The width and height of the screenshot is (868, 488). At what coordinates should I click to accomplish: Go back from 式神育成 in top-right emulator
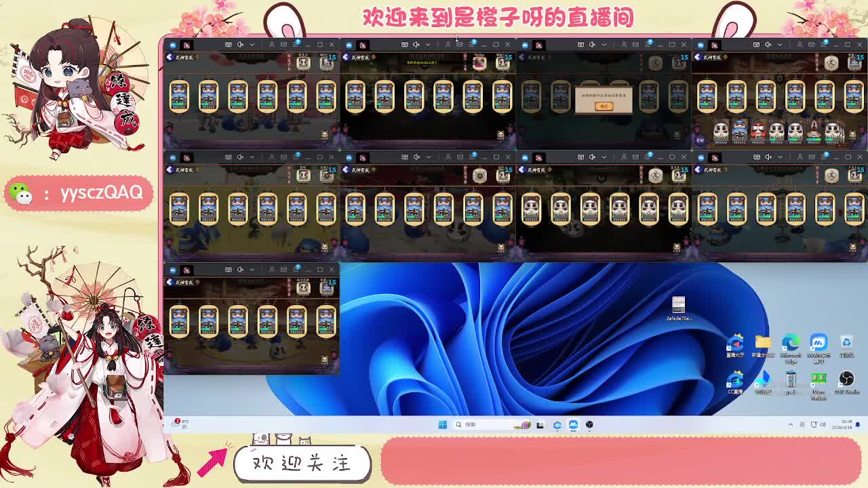(x=698, y=57)
